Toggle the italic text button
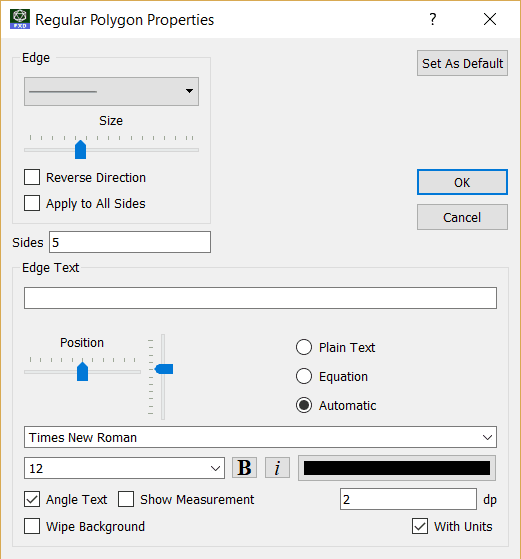The width and height of the screenshot is (521, 559). (277, 468)
